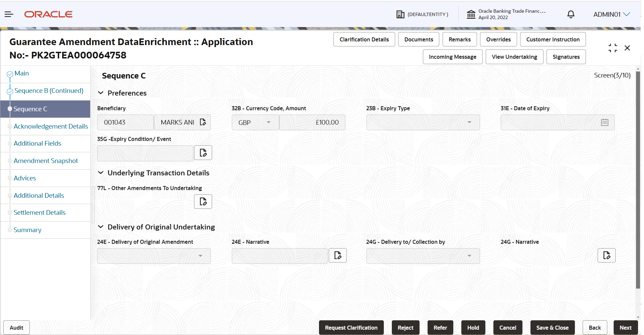644x335 pixels.
Task: Open the Advices step
Action: pyautogui.click(x=25, y=178)
